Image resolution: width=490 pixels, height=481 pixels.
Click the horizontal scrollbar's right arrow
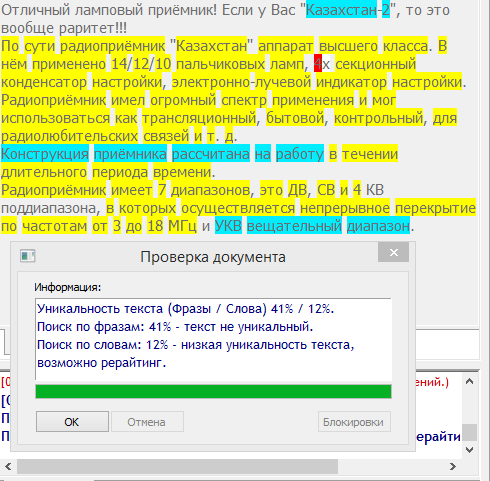pos(453,466)
